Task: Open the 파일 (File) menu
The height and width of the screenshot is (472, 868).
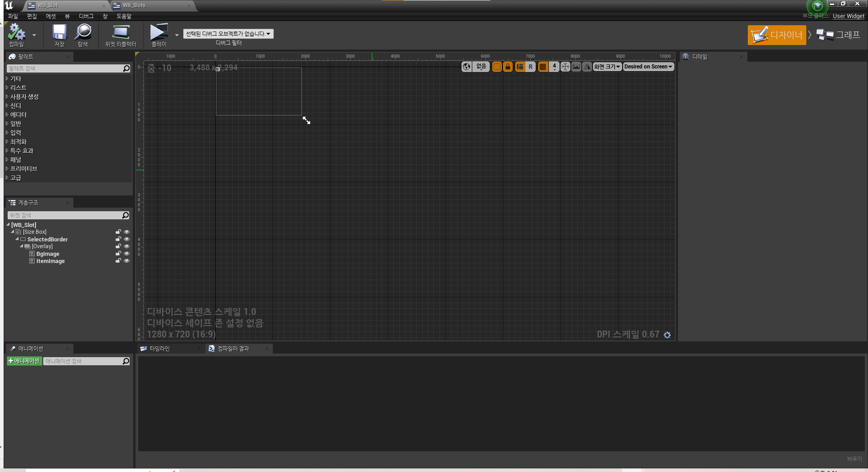Action: coord(13,16)
